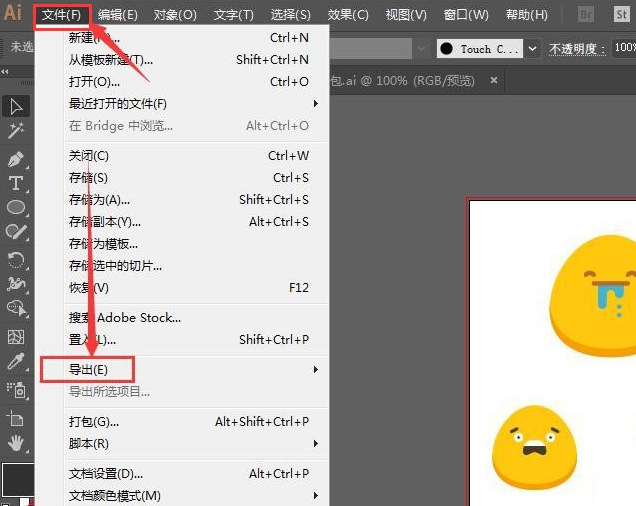Open the 对象(O) menu

click(x=175, y=15)
